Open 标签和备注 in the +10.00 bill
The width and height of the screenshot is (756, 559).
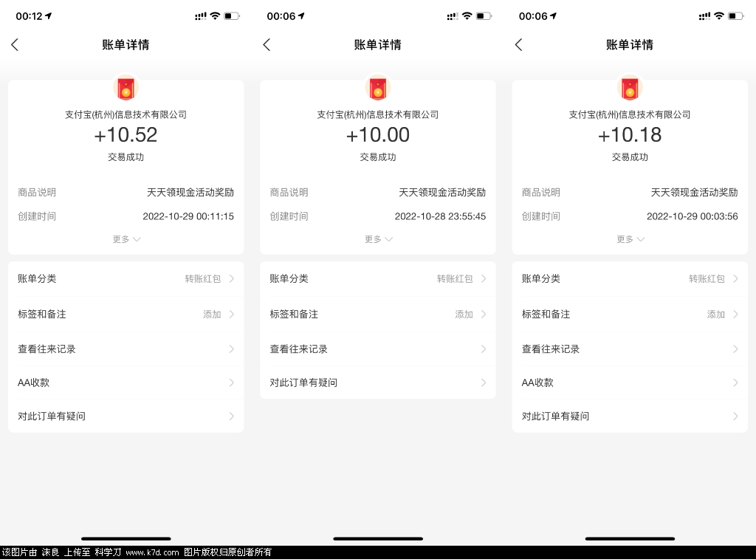point(378,314)
